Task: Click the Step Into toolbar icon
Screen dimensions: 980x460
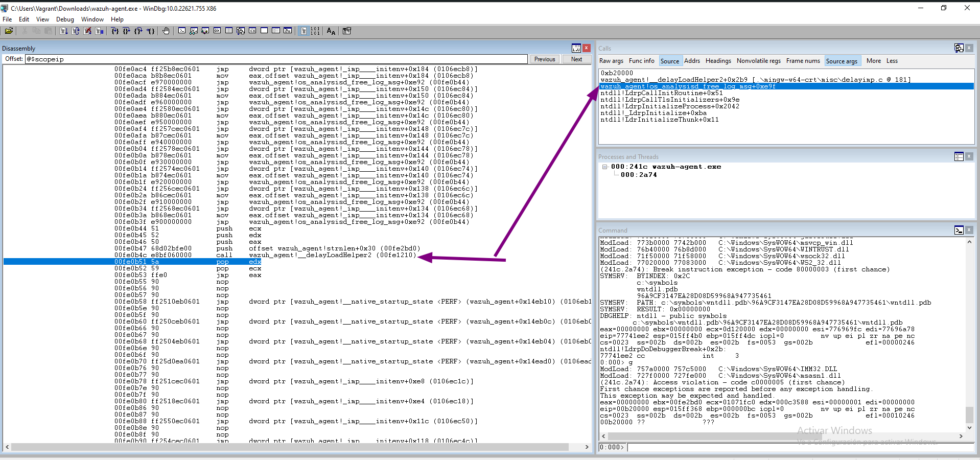Action: tap(114, 31)
